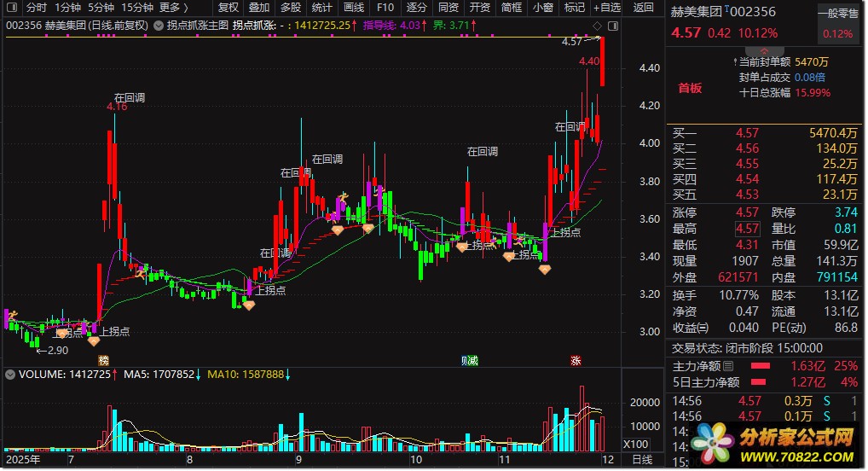868x471 pixels.
Task: Switch to 分时 intraday chart
Action: tap(37, 7)
